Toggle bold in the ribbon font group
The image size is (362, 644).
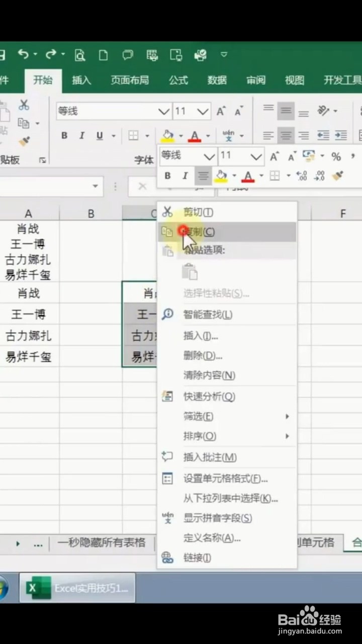[x=64, y=135]
